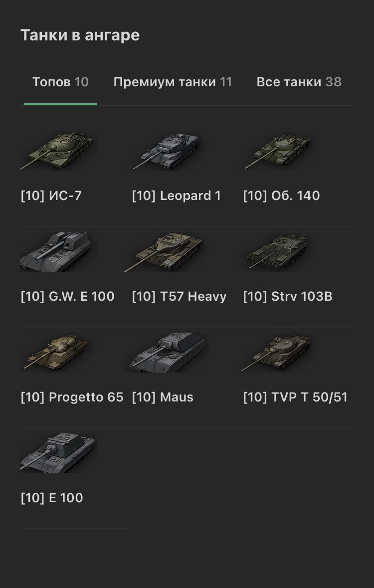Screen dimensions: 374x588
Task: Select the E 100 tank image
Action: pyautogui.click(x=58, y=453)
